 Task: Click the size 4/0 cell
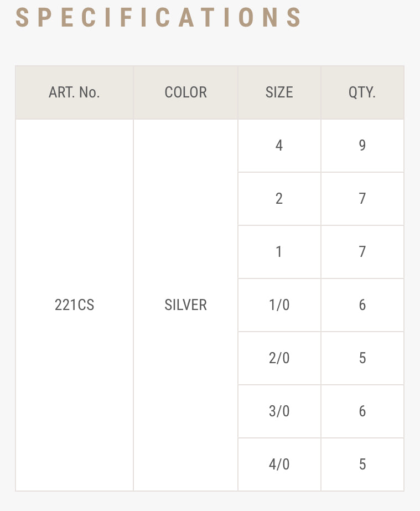click(x=279, y=464)
